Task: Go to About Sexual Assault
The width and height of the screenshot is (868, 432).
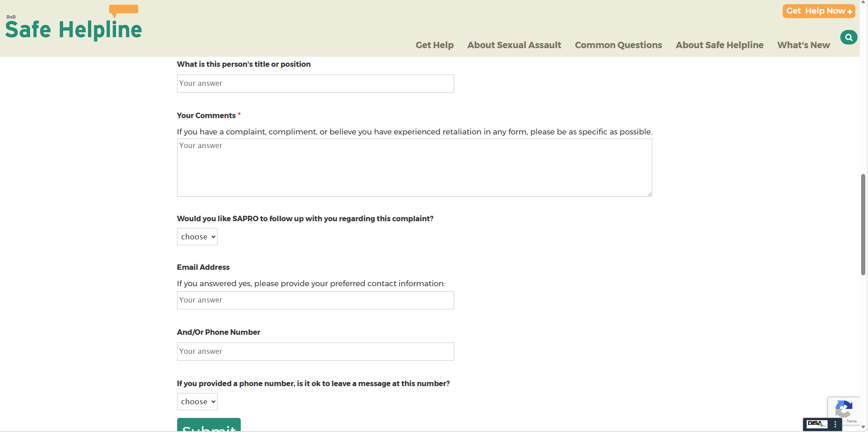Action: coord(514,45)
